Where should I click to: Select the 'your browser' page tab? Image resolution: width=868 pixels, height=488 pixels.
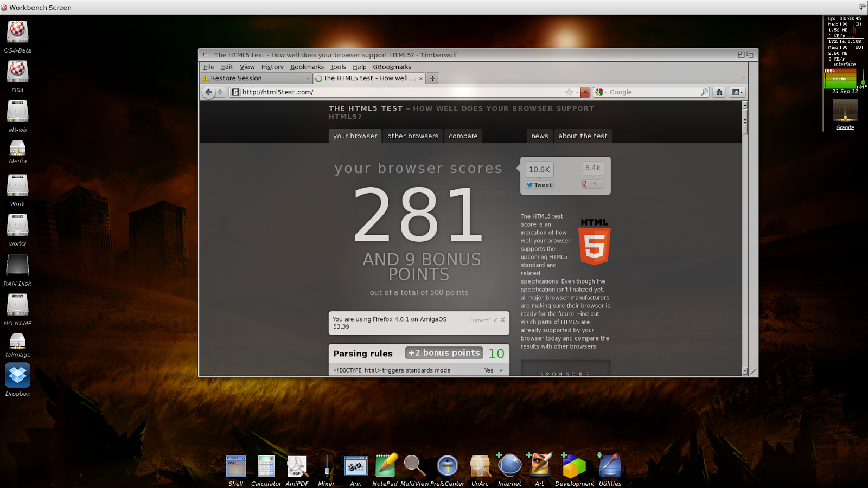click(x=355, y=136)
